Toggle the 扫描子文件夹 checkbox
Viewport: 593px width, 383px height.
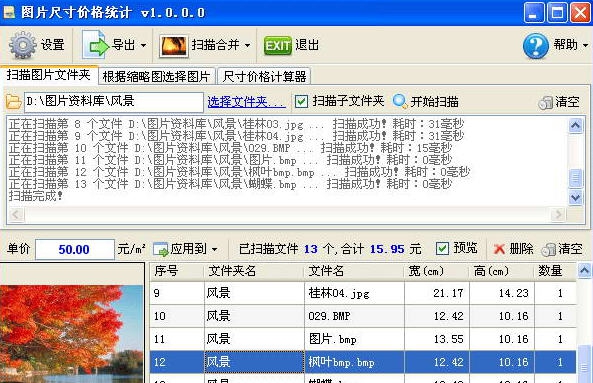[x=301, y=101]
